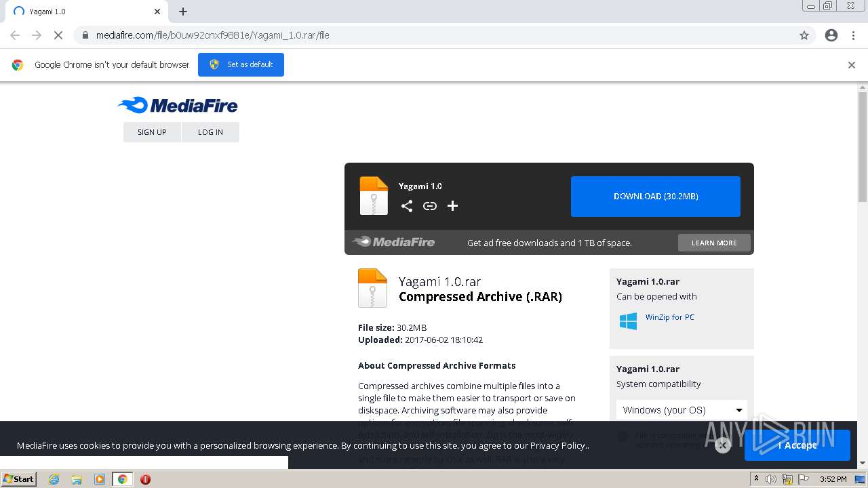Bookmark this page with the star icon

tap(804, 35)
